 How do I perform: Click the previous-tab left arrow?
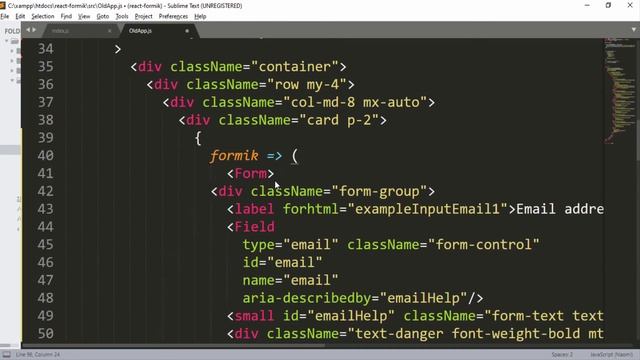[x=28, y=30]
